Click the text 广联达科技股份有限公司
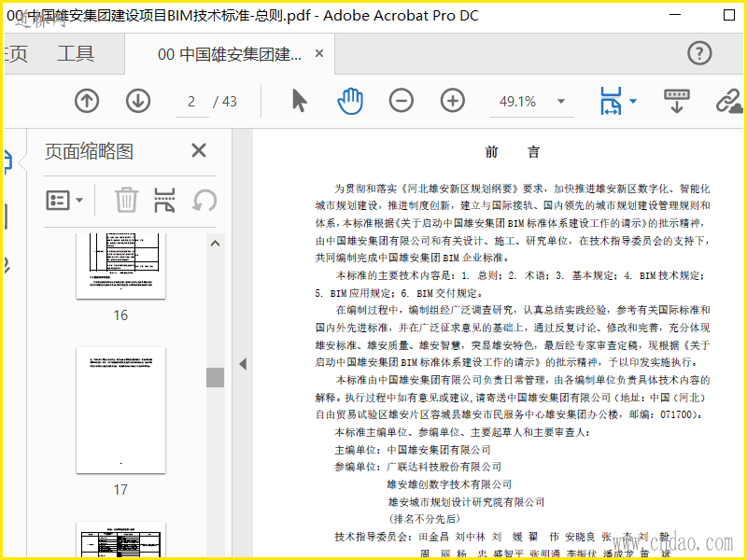 pyautogui.click(x=444, y=467)
